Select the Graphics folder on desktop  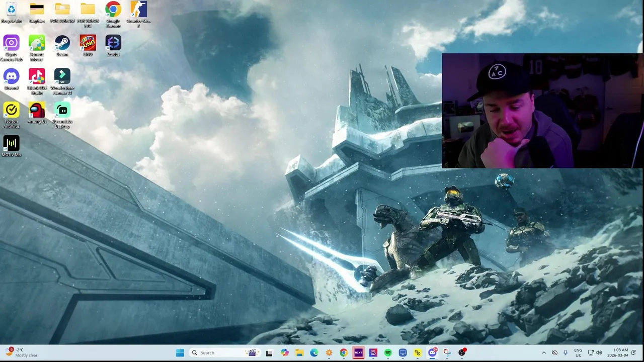37,13
